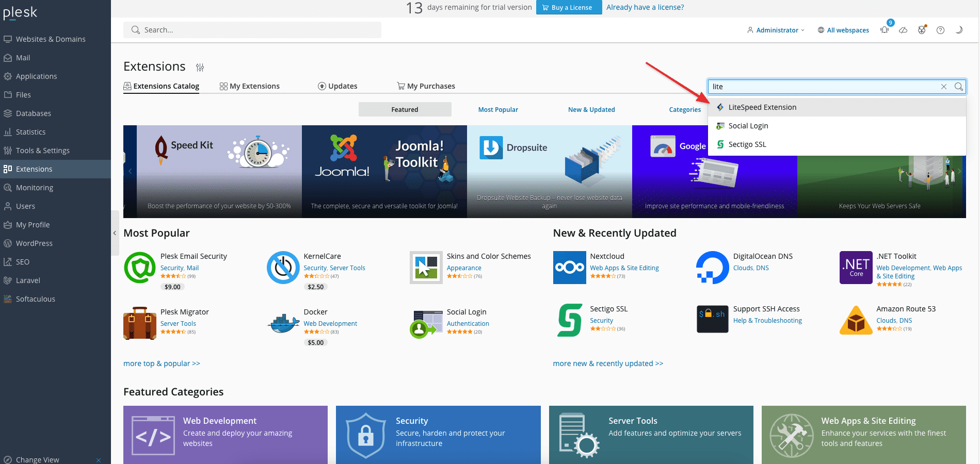The height and width of the screenshot is (464, 980).
Task: Open the Docker extension icon
Action: pyautogui.click(x=283, y=323)
